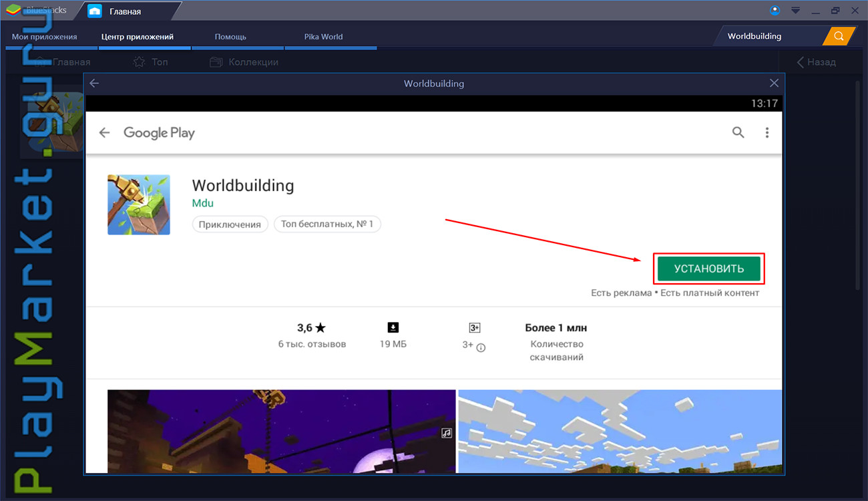This screenshot has width=868, height=501.
Task: Open BlueStacks account profile icon
Action: point(775,10)
